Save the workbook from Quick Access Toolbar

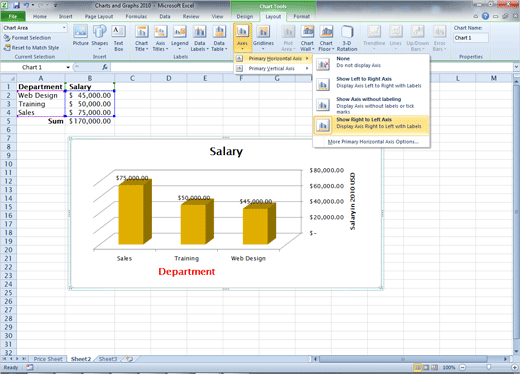pyautogui.click(x=17, y=5)
